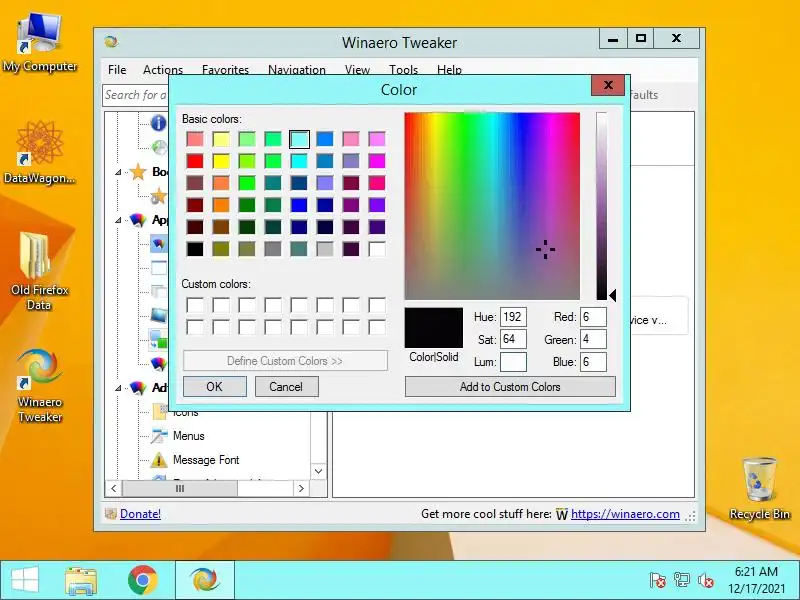Click the Color|Solid preview box
The height and width of the screenshot is (600, 800).
click(434, 328)
